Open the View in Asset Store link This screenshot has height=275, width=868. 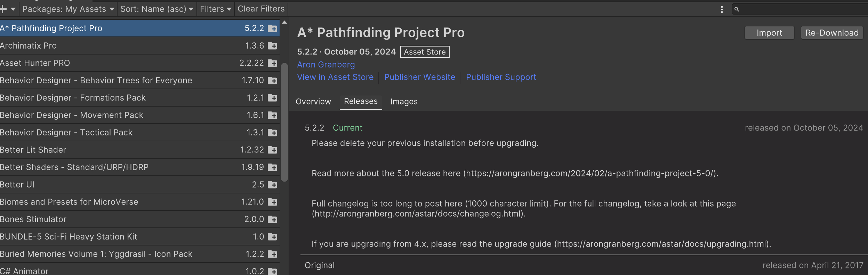pyautogui.click(x=335, y=77)
